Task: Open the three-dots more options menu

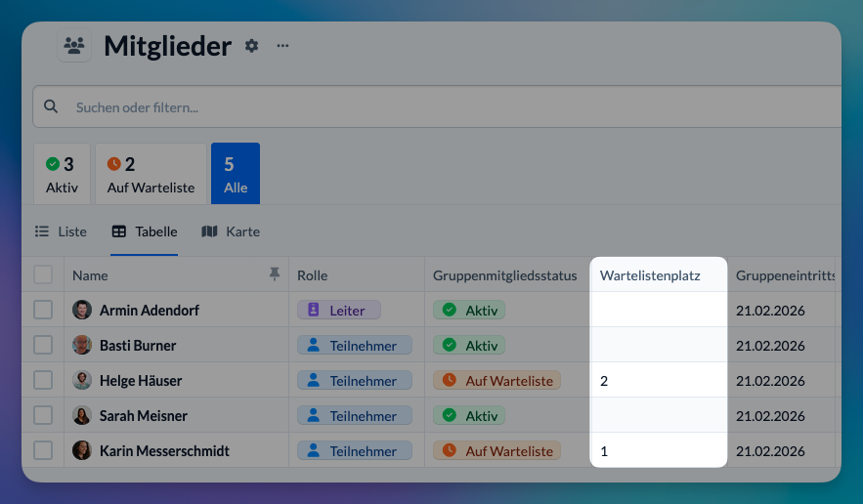Action: click(282, 46)
